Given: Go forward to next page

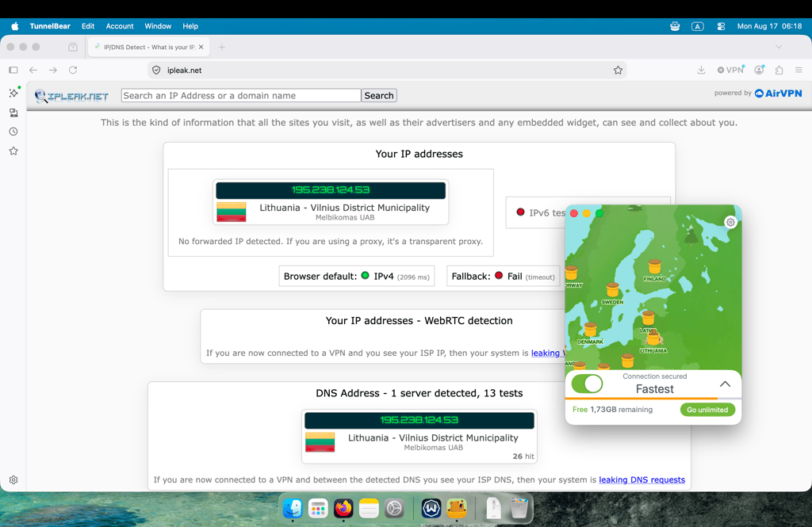Looking at the screenshot, I should 53,70.
